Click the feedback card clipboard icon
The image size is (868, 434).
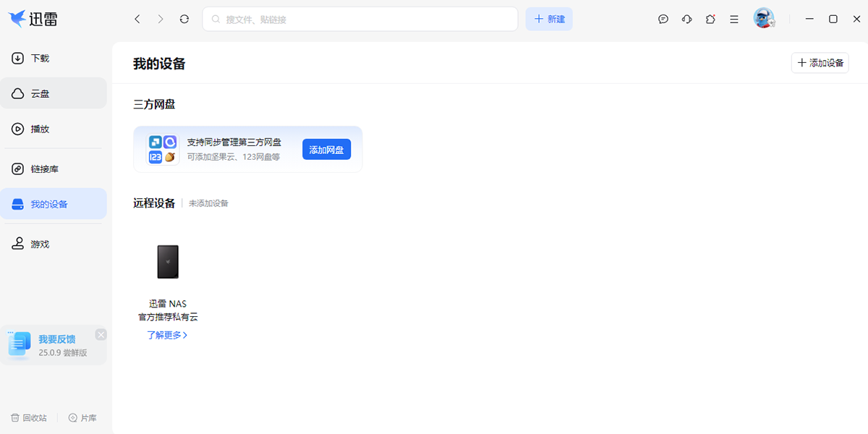coord(19,345)
